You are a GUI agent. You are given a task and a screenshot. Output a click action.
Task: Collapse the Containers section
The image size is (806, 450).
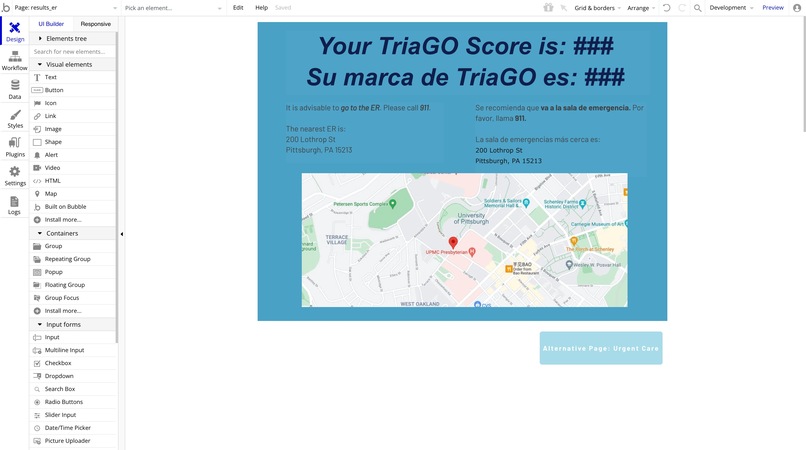point(73,233)
